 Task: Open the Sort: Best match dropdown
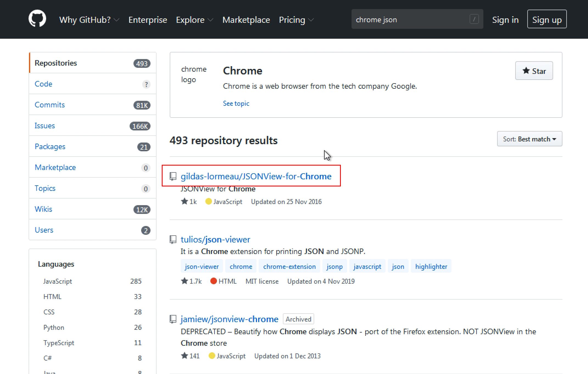(530, 139)
